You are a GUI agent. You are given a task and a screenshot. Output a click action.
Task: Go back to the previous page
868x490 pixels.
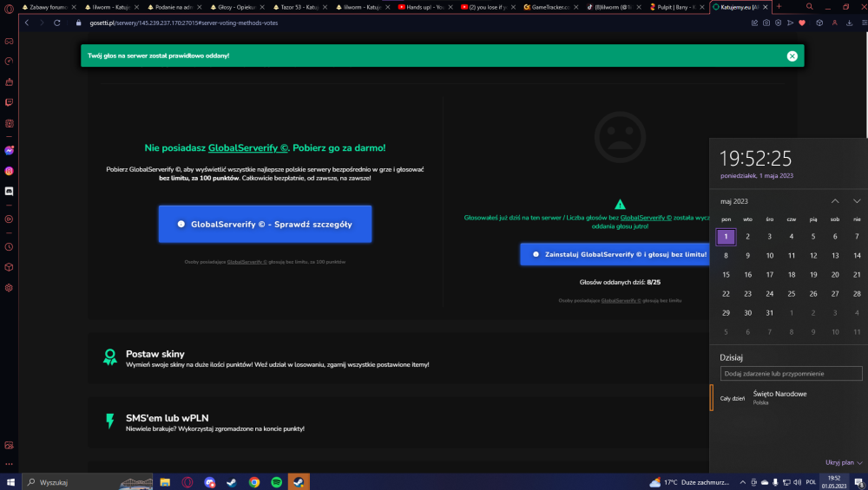(27, 23)
